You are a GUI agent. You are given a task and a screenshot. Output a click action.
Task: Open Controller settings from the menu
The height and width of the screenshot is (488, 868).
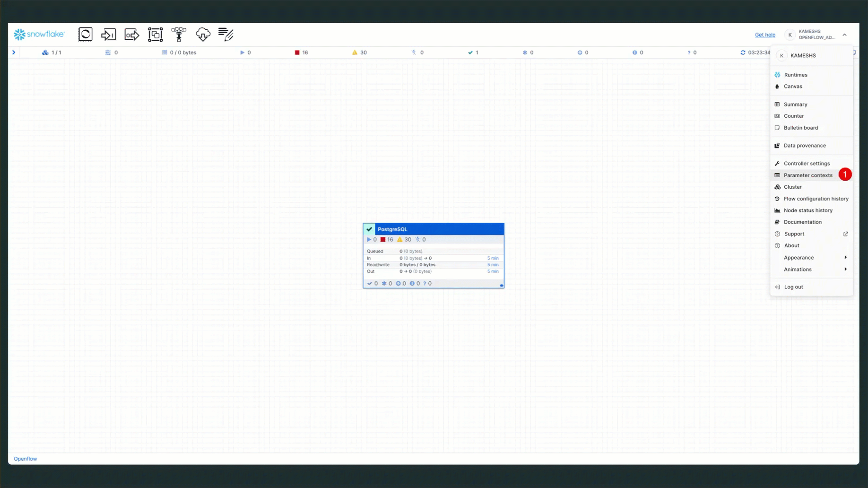(x=807, y=164)
